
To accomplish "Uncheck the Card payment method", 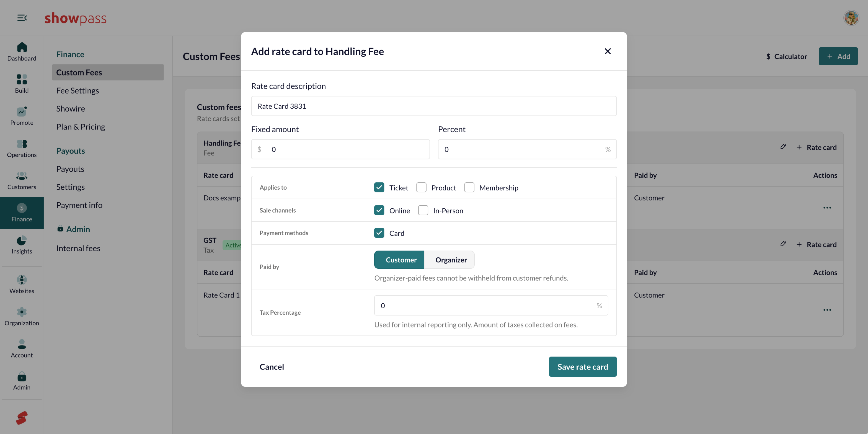I will pos(379,233).
